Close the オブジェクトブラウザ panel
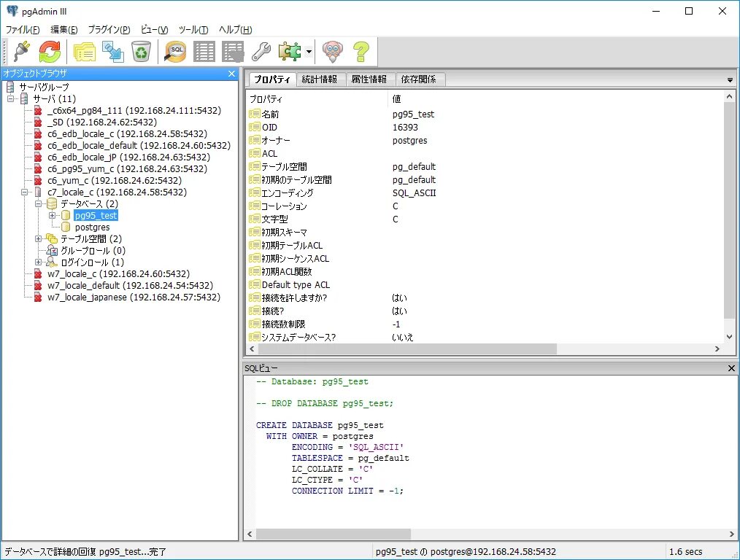The image size is (740, 560). click(x=231, y=74)
